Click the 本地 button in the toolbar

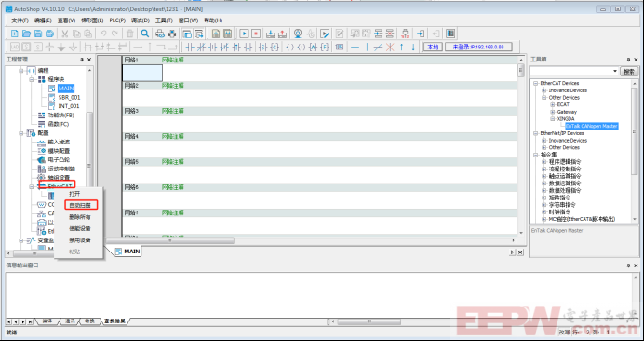(433, 47)
